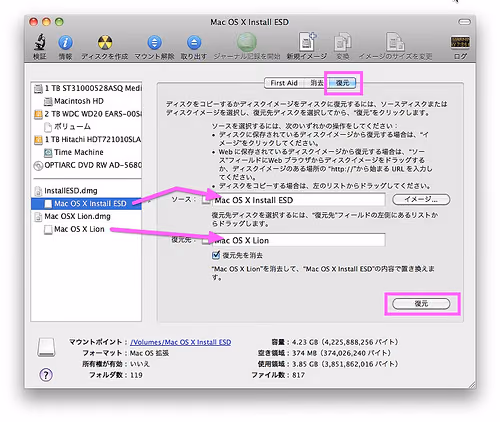Viewport: 500px width, 422px height.
Task: Select Mac OS X Lion volume in sidebar
Action: [x=86, y=229]
